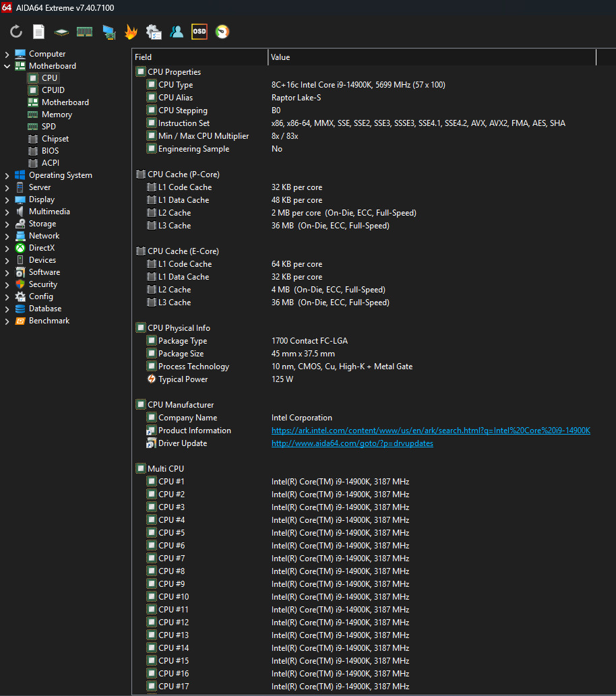The image size is (616, 696).
Task: Select the CPU #17 row
Action: click(x=373, y=687)
